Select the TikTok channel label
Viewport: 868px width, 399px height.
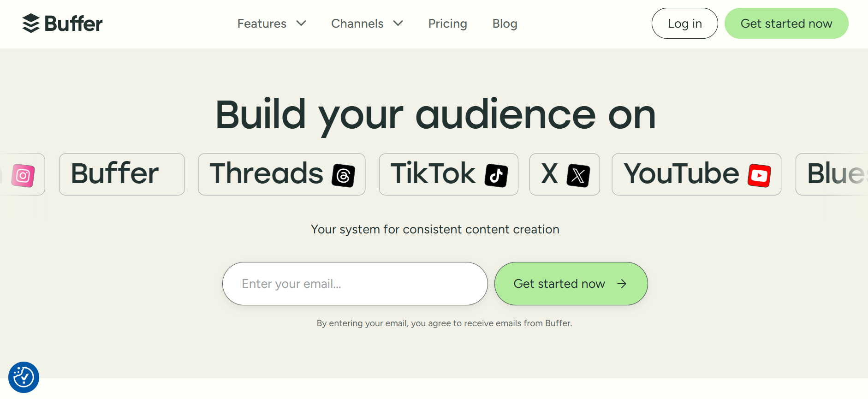[433, 174]
